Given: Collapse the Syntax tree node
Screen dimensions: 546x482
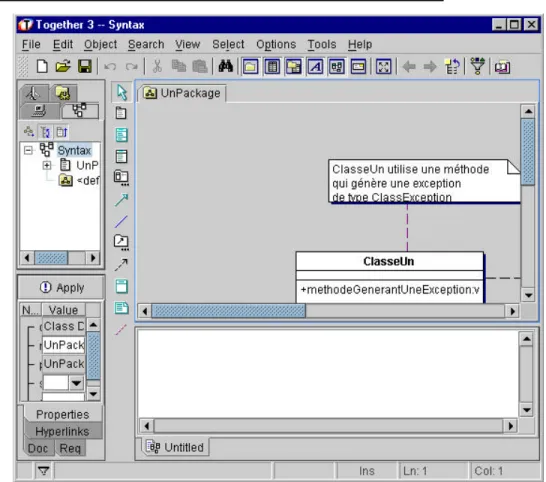Looking at the screenshot, I should [x=28, y=150].
